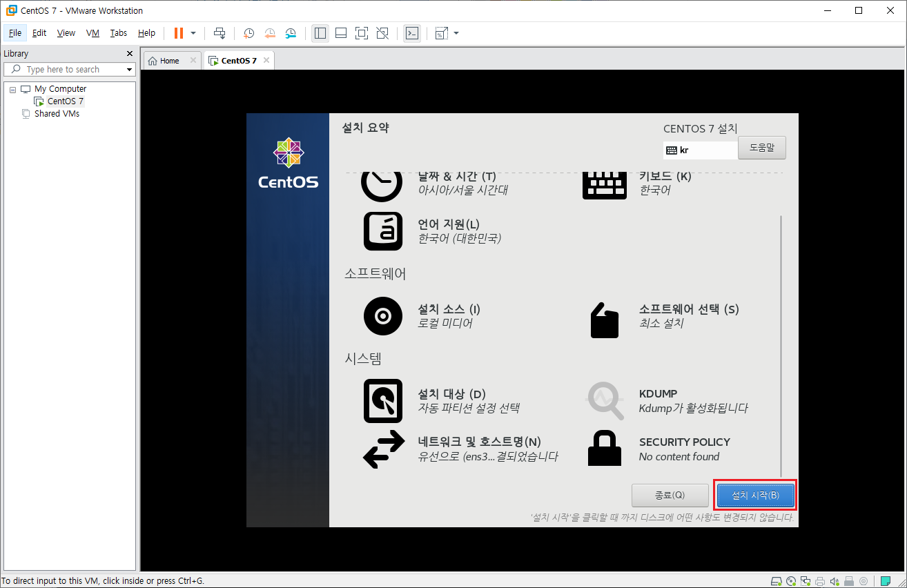907x588 pixels.
Task: Click the Begin Installation (설치 시작) button
Action: point(755,495)
